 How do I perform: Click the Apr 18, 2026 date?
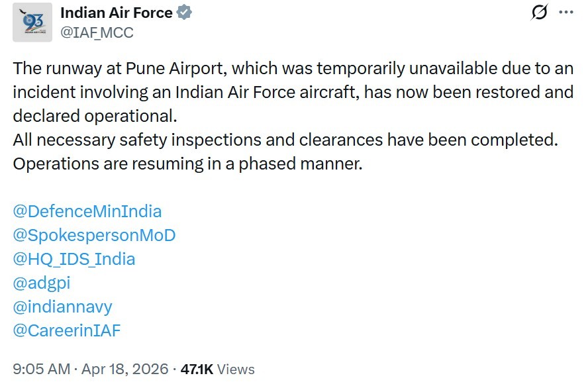click(124, 369)
